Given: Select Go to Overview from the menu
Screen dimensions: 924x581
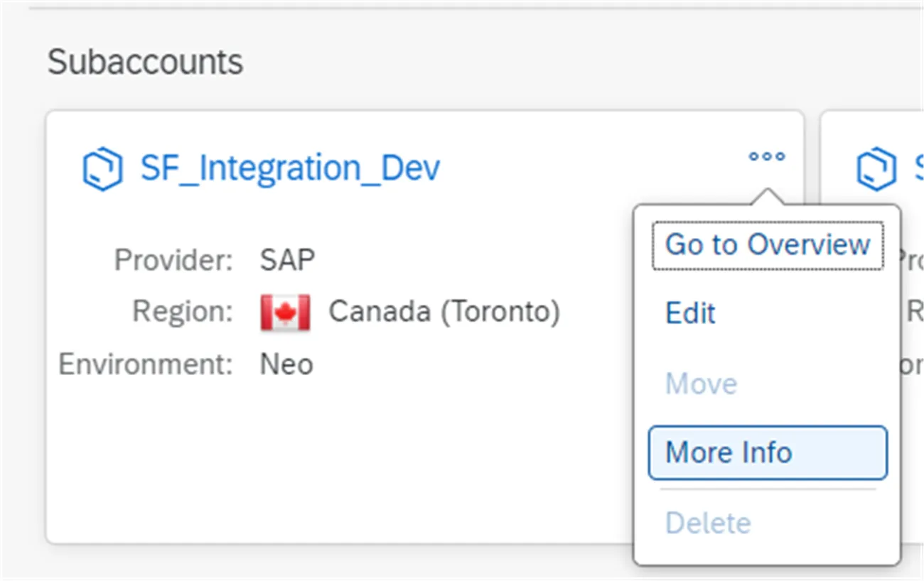Looking at the screenshot, I should click(x=768, y=245).
